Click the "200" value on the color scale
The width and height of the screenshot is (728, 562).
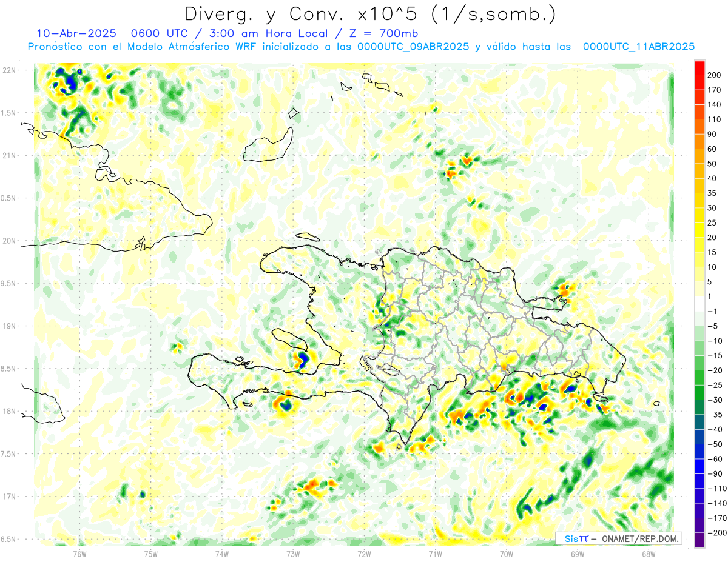[714, 75]
